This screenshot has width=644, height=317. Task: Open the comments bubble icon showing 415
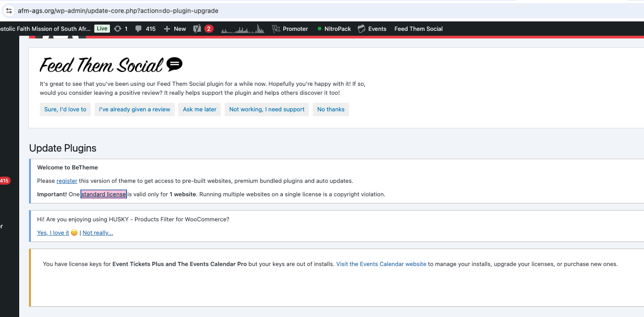pyautogui.click(x=139, y=29)
